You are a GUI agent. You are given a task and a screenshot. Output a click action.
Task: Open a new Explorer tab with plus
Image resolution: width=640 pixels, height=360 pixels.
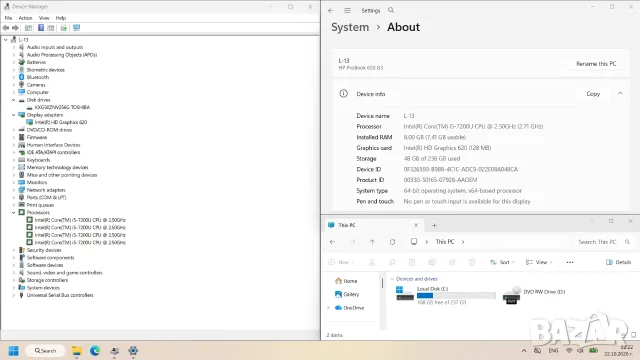click(434, 225)
